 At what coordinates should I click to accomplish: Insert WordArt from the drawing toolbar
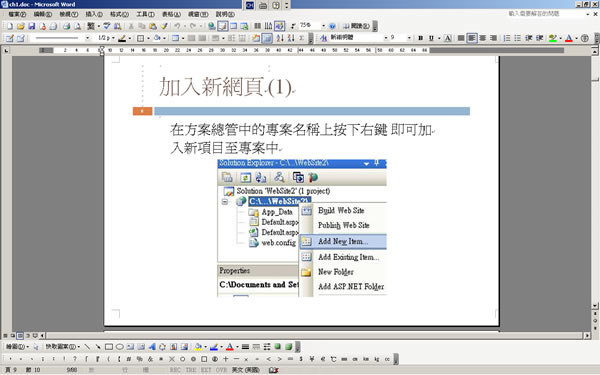click(152, 347)
